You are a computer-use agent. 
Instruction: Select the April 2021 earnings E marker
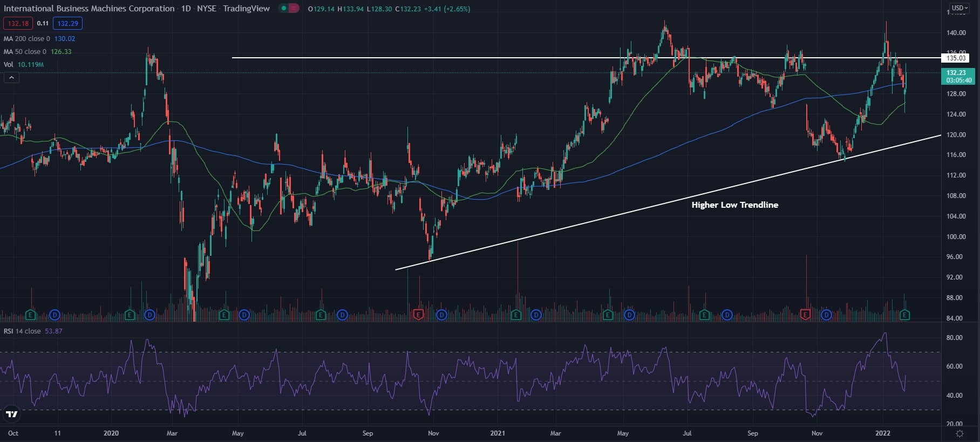(x=608, y=315)
